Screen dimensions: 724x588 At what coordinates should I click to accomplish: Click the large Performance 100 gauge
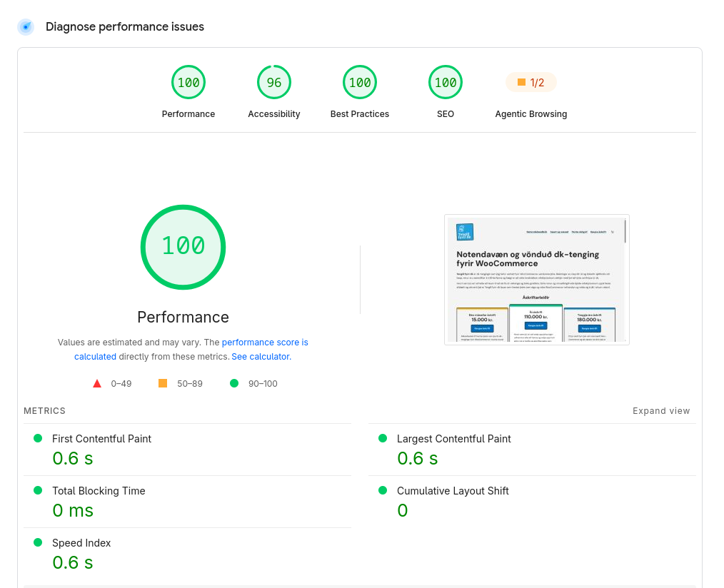click(183, 247)
